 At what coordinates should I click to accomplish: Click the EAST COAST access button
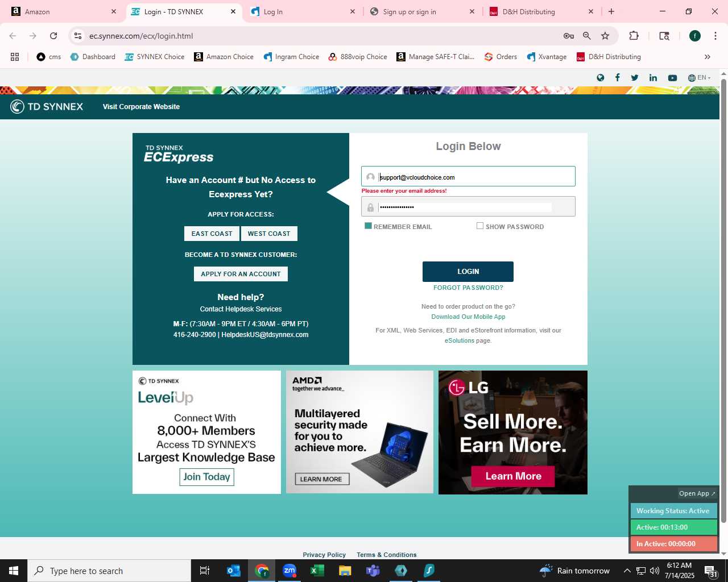[x=212, y=234]
